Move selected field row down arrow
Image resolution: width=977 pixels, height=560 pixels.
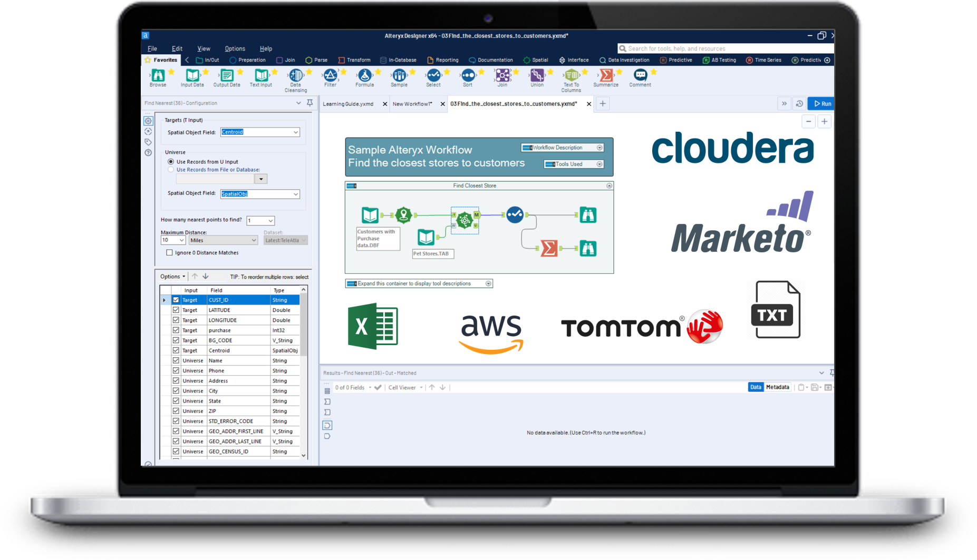point(206,277)
